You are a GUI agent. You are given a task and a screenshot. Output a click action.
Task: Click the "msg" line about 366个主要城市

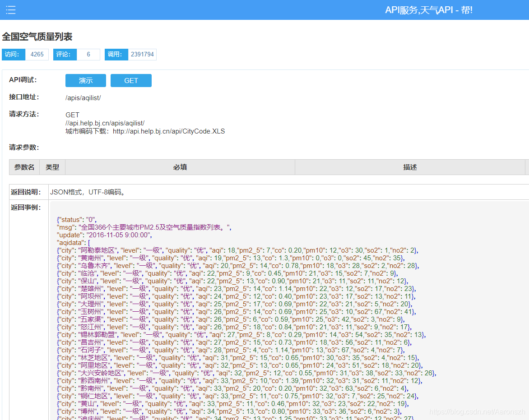tap(144, 227)
